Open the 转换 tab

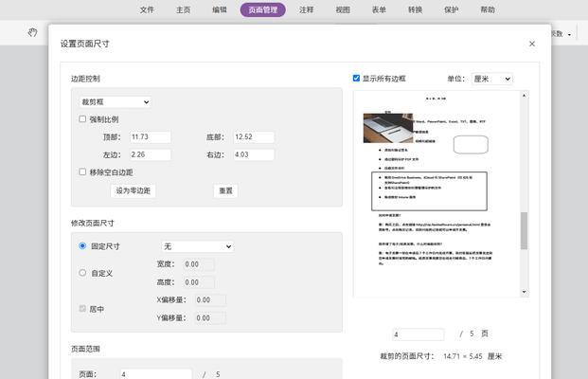coord(415,9)
